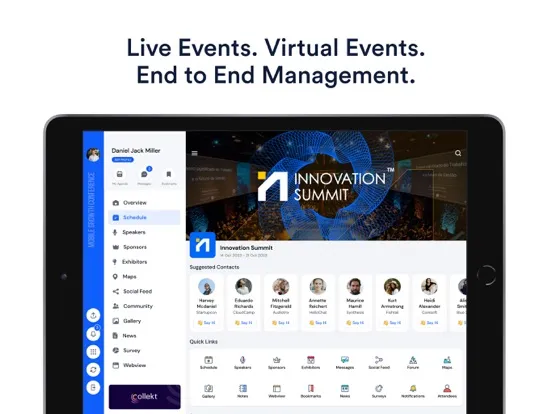
Task: Select Overview in the sidebar menu
Action: pos(144,203)
